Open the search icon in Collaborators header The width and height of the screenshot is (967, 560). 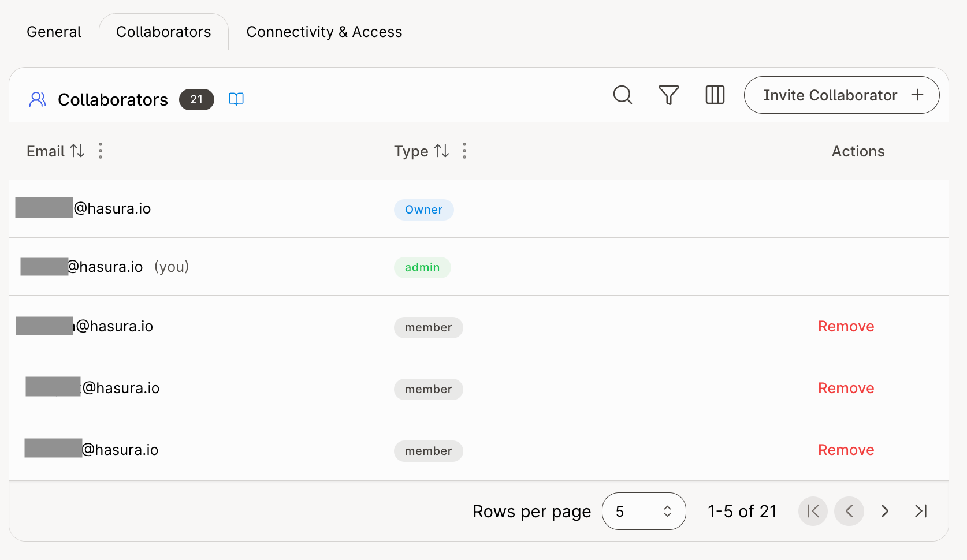(x=623, y=95)
